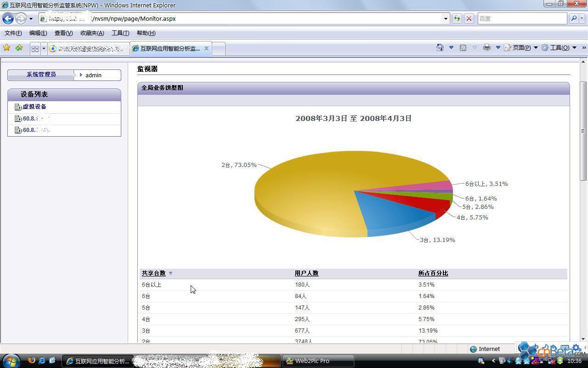Viewport: 588px width, 368px height.
Task: Click the search magnifier button
Action: click(x=574, y=19)
